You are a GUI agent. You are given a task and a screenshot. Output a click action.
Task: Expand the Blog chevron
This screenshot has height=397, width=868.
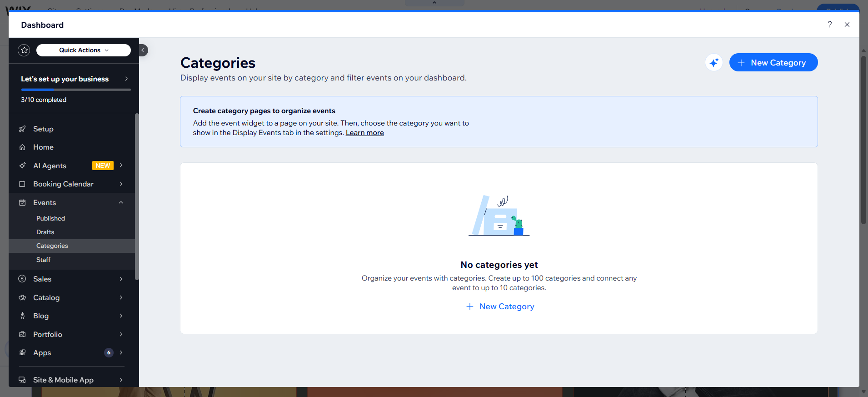point(121,316)
